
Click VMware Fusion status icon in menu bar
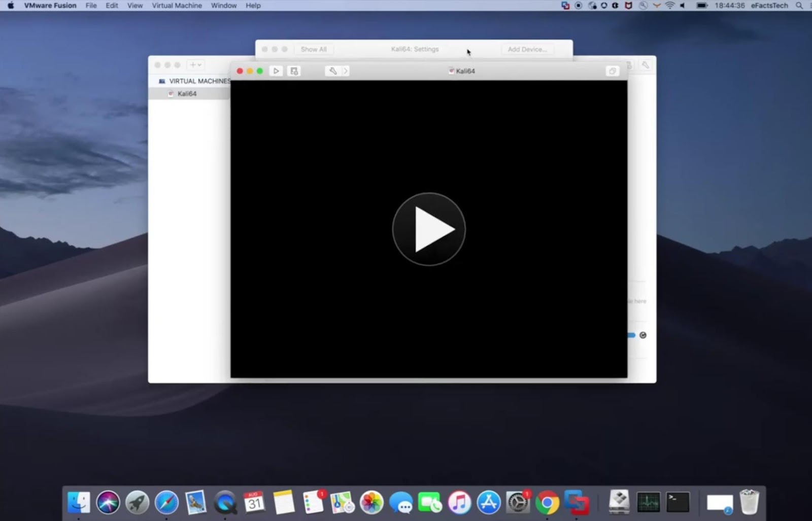point(565,6)
